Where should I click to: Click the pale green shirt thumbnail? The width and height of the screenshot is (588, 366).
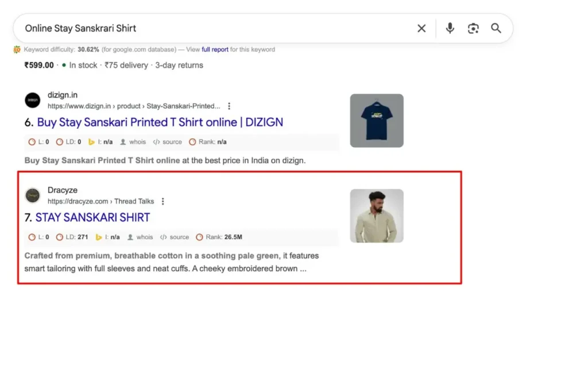tap(377, 215)
